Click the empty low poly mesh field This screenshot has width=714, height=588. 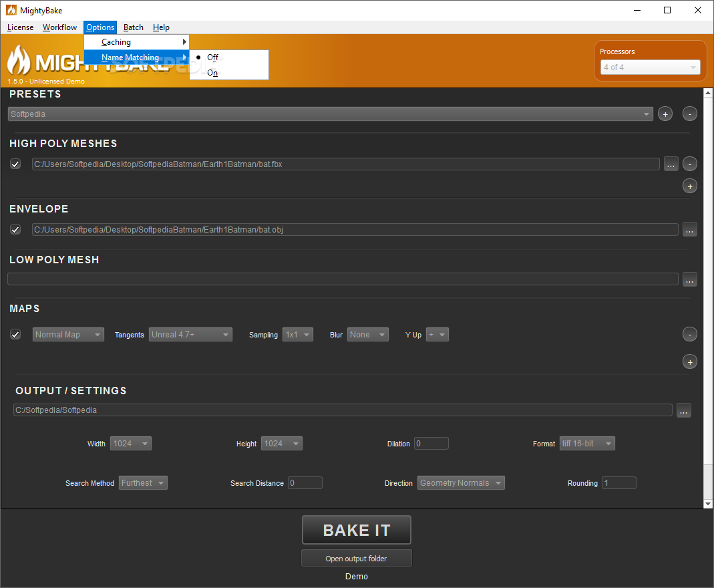343,279
